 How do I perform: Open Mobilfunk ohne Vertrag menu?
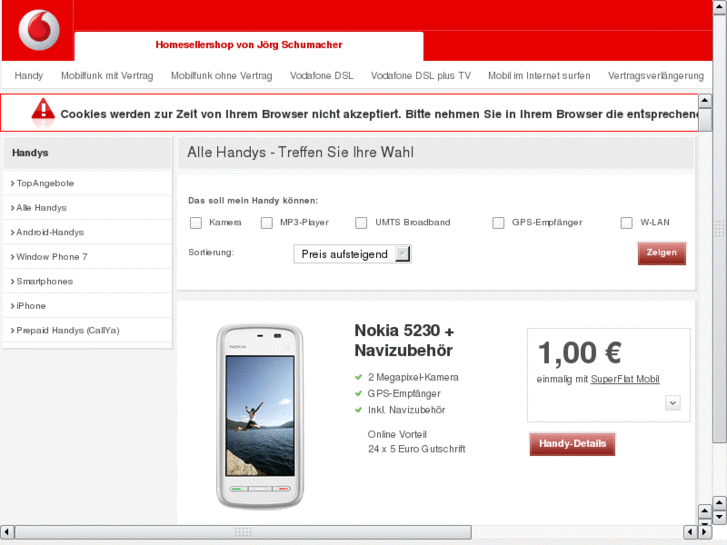point(222,76)
